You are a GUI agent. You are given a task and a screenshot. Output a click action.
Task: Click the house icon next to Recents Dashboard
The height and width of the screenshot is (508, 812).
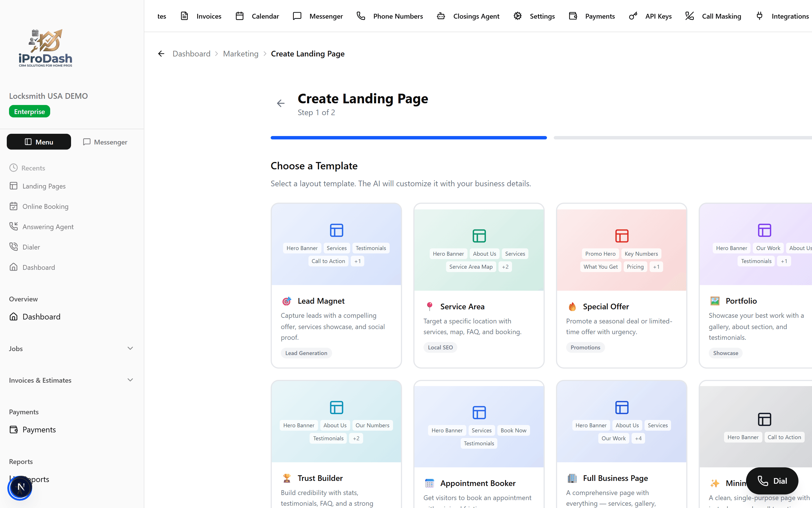14,267
